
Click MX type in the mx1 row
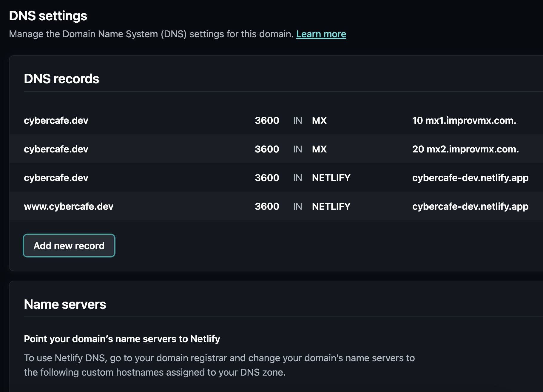click(319, 121)
